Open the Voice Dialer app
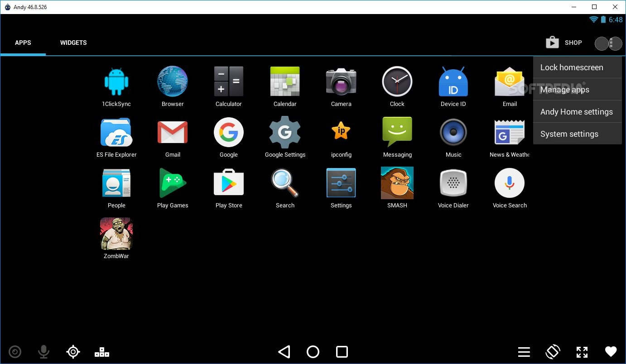Viewport: 626px width, 364px height. (x=453, y=188)
